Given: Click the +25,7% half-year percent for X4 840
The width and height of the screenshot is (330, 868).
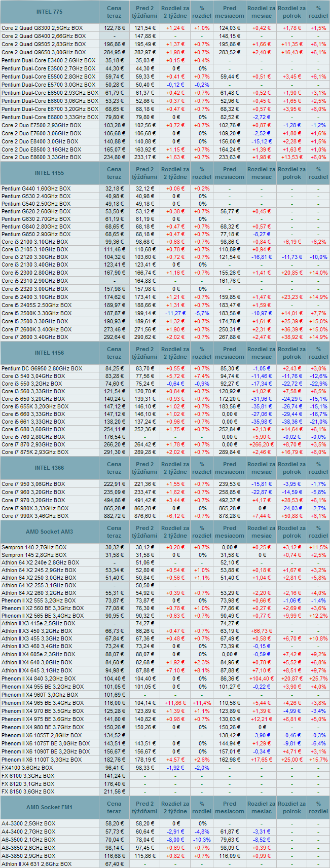Looking at the screenshot, I should tap(318, 678).
